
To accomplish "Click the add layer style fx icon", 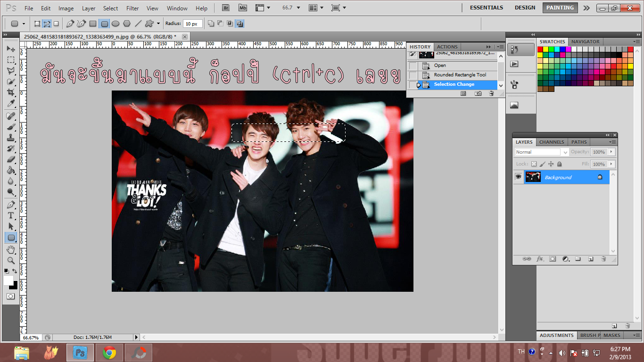I will pyautogui.click(x=540, y=259).
